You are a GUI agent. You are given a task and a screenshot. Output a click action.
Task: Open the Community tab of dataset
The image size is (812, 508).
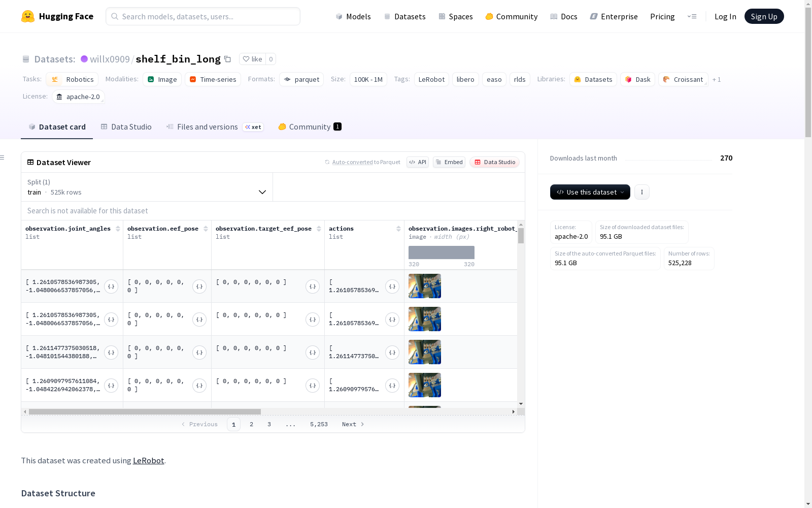310,127
